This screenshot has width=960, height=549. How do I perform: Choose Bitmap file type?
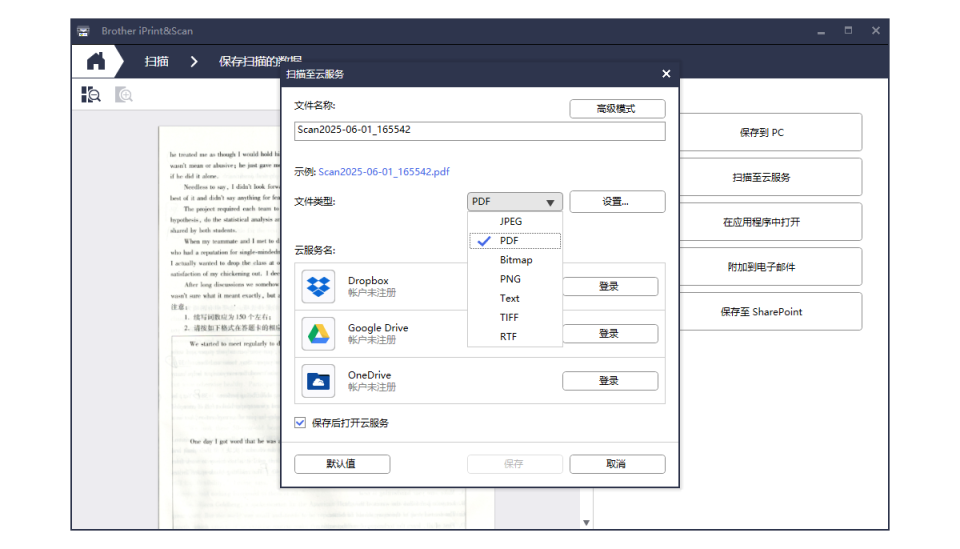(x=514, y=260)
